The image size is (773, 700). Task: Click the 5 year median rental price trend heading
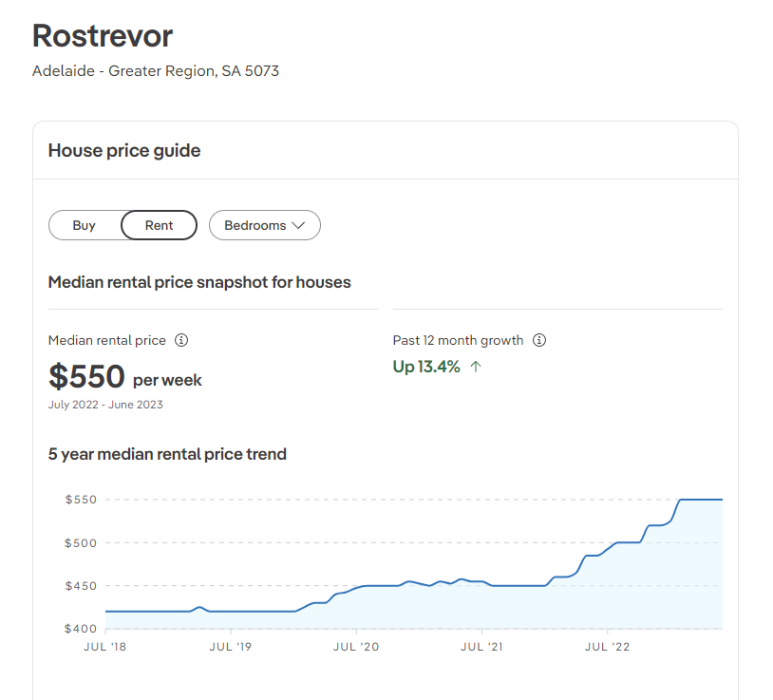click(167, 454)
